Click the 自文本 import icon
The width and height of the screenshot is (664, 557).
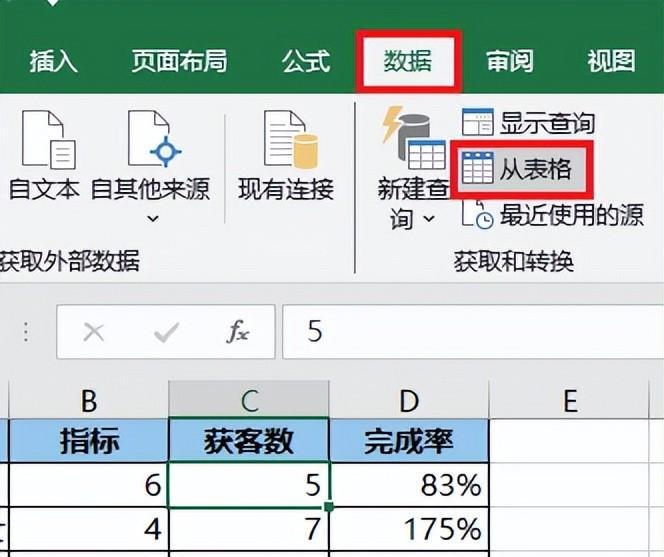[49, 140]
